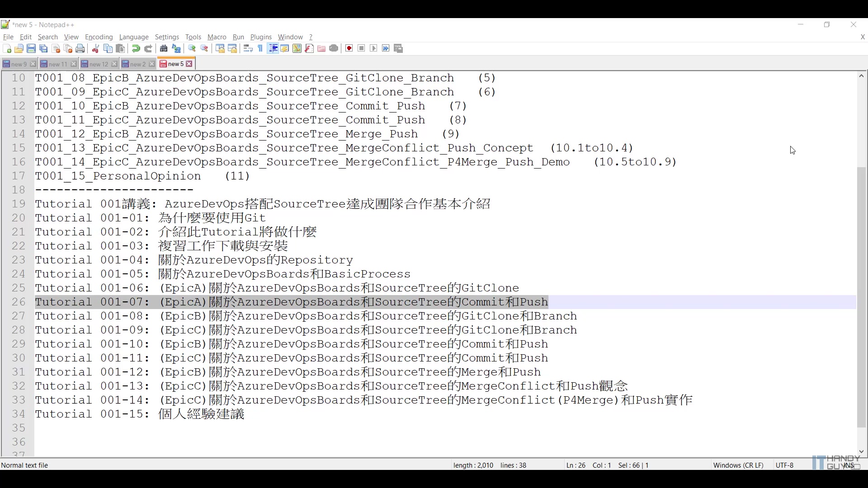The image size is (868, 488).
Task: Open the Encoding menu
Action: point(99,37)
